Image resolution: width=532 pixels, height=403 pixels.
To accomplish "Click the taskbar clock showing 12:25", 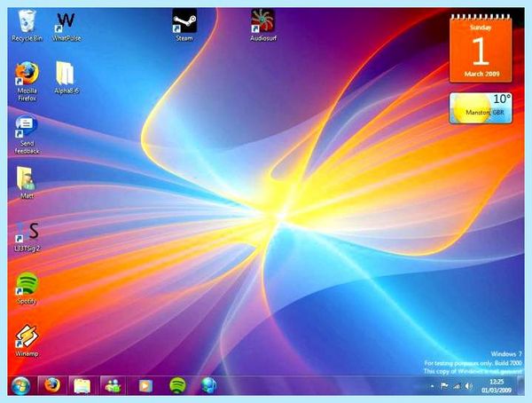I will click(x=497, y=386).
